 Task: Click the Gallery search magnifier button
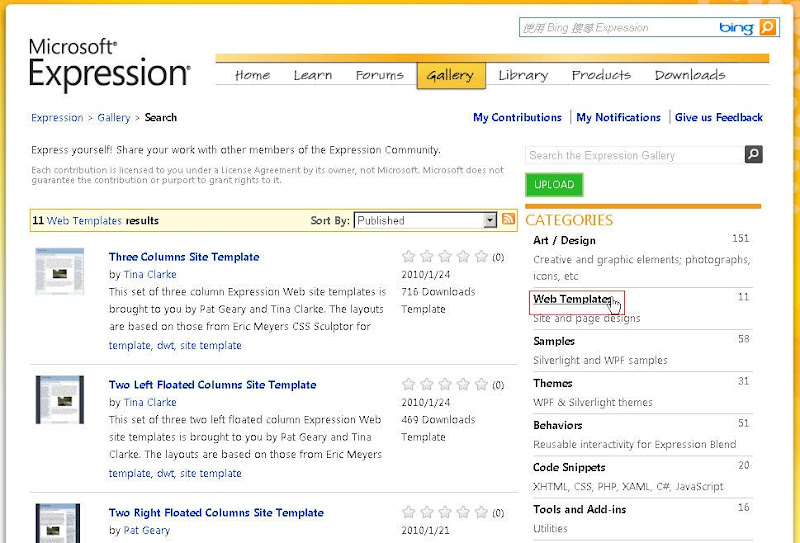(754, 154)
